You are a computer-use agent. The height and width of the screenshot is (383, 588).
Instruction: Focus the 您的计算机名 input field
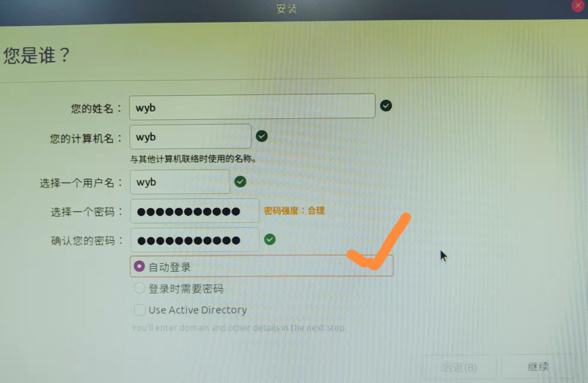(190, 137)
